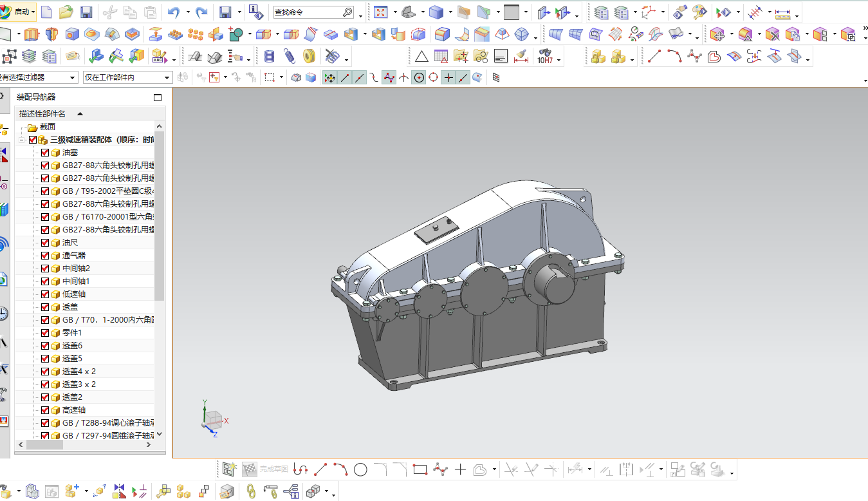Screen dimensions: 868x501
Task: Click the heart-shaped curve icon
Action: coord(714,57)
